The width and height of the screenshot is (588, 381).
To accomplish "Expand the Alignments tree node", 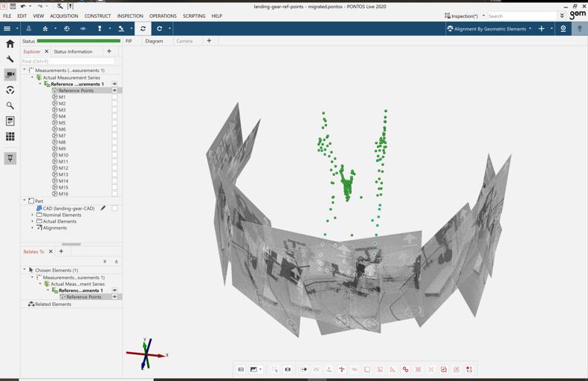I will [33, 228].
